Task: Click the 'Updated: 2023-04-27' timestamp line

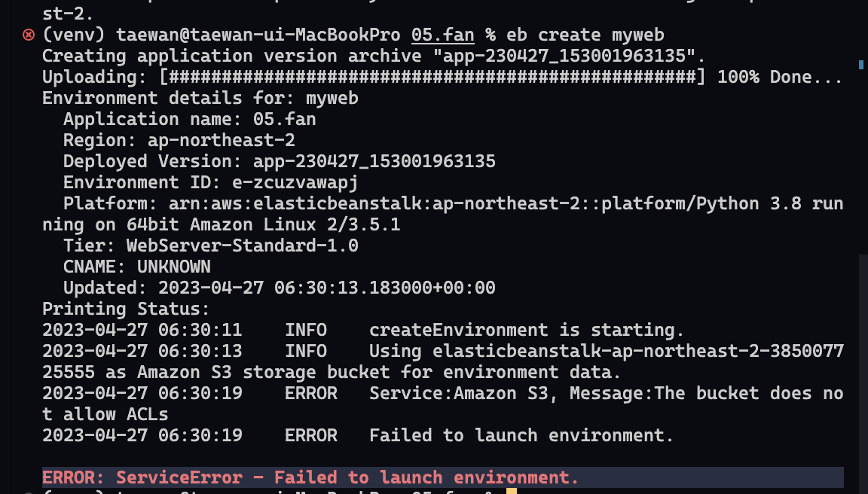Action: [x=279, y=288]
